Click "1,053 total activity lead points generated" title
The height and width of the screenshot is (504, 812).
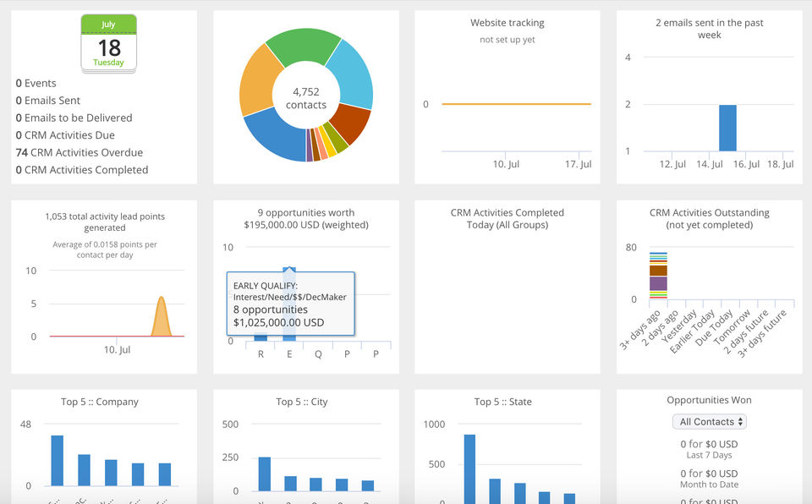coord(105,222)
